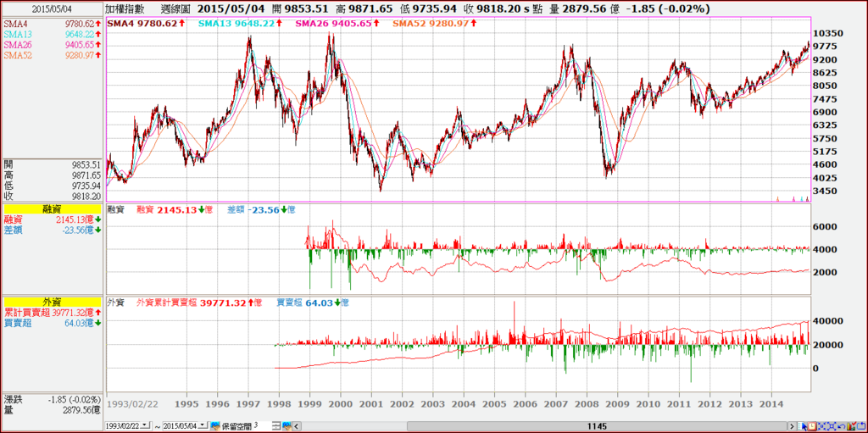
Task: Click the blue undo arrow icon
Action: 842,426
